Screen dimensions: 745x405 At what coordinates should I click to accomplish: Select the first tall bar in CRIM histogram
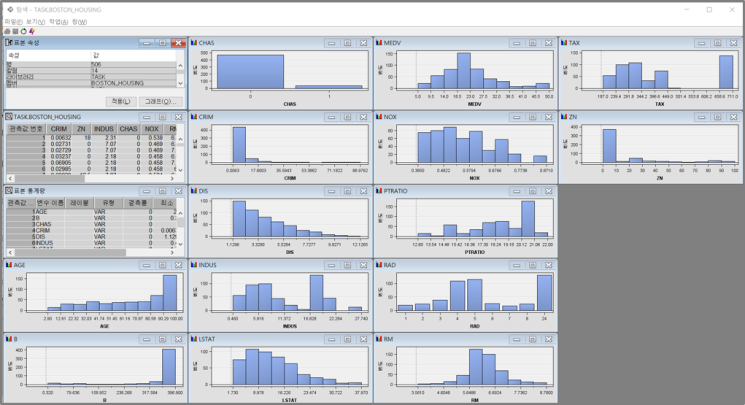(239, 145)
